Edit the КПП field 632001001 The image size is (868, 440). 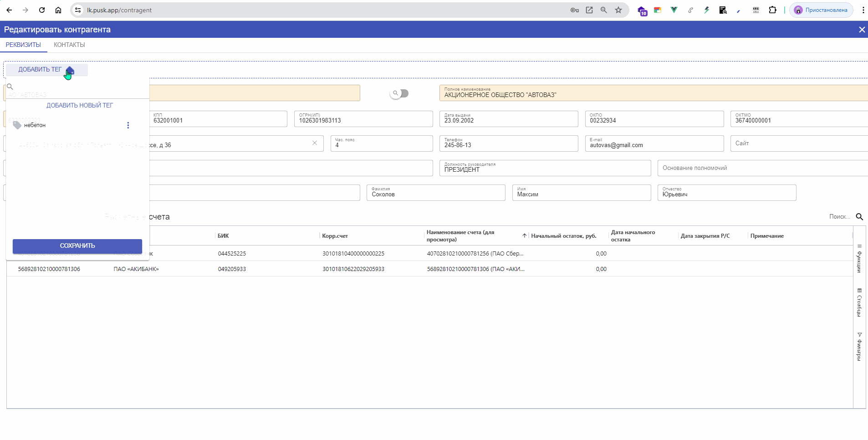(218, 119)
